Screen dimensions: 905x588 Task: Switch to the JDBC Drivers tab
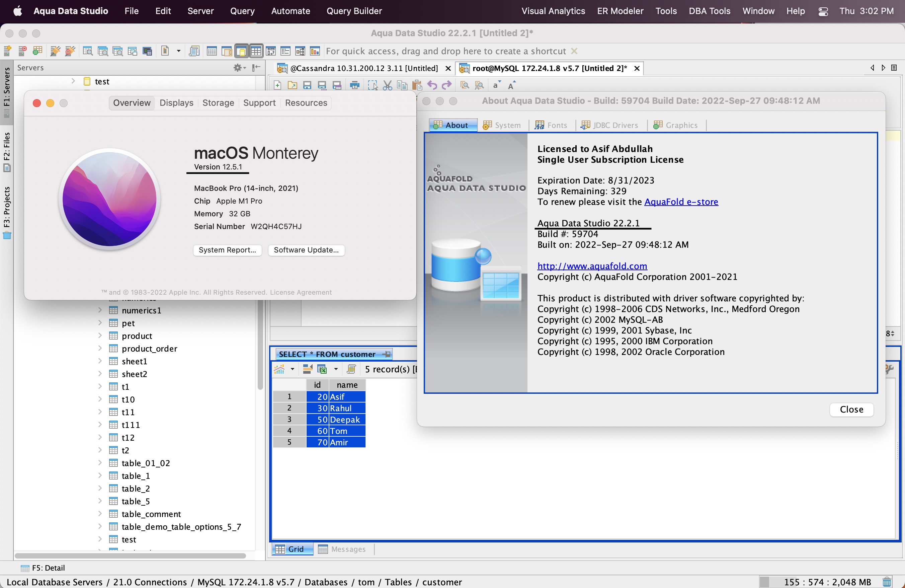(x=609, y=125)
